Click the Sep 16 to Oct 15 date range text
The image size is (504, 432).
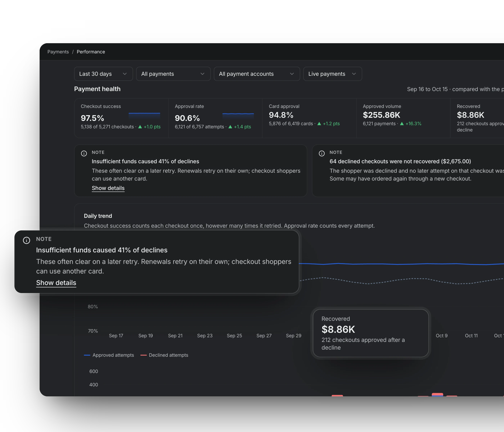427,89
